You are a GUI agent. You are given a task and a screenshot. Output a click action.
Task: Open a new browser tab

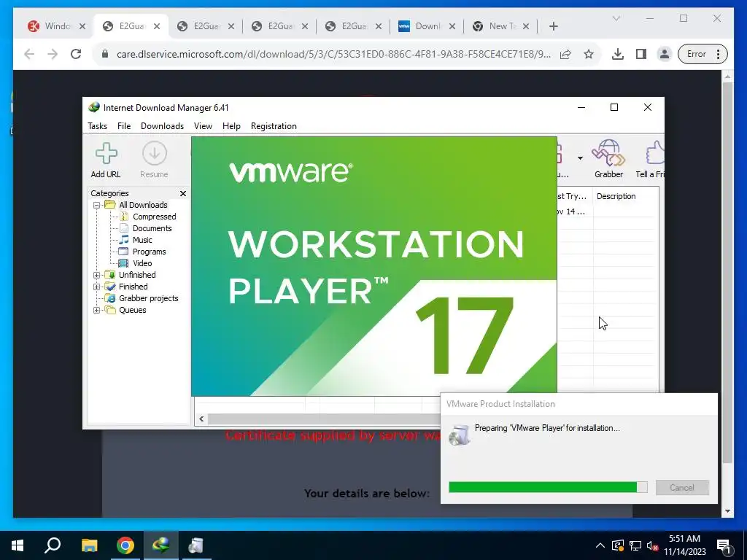tap(553, 26)
